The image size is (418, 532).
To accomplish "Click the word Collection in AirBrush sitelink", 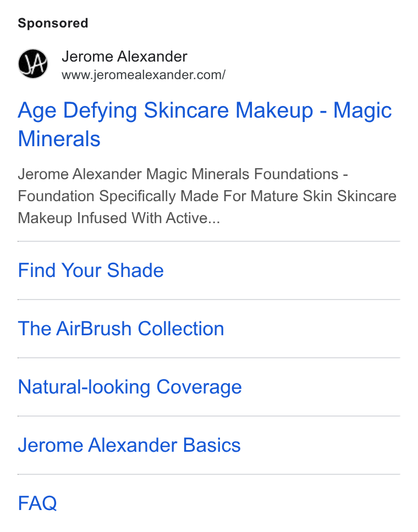I will coord(181,329).
